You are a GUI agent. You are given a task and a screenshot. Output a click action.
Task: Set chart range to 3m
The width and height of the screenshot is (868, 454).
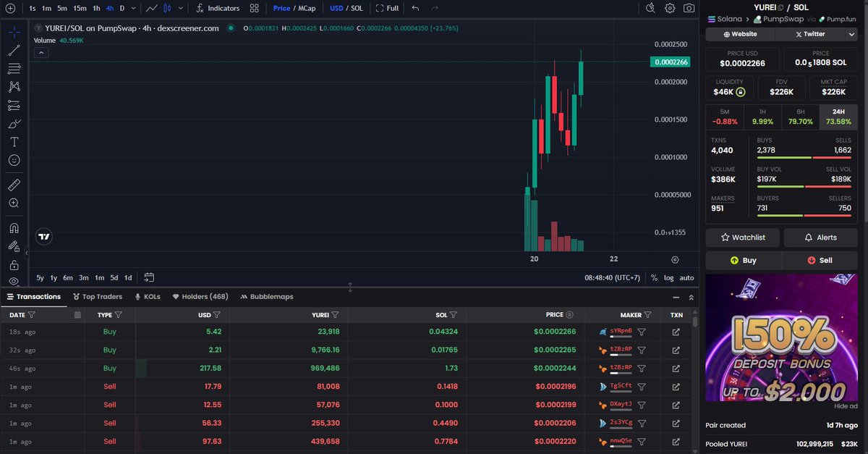pos(84,277)
